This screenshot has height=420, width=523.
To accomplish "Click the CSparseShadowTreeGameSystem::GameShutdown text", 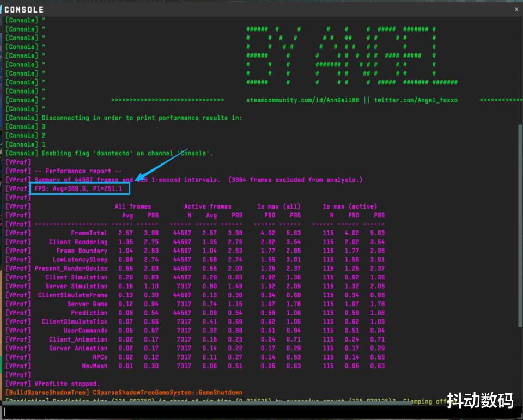I will pyautogui.click(x=167, y=393).
